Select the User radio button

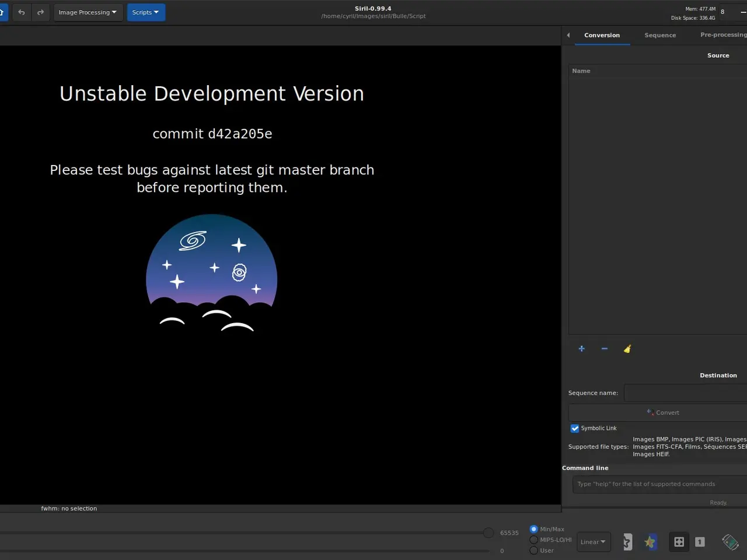click(x=533, y=550)
